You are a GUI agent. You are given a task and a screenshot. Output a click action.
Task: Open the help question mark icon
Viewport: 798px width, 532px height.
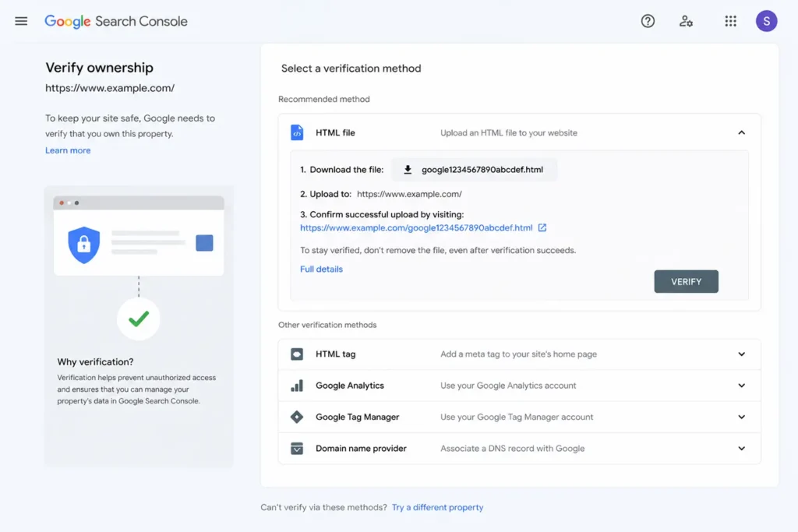pos(648,21)
